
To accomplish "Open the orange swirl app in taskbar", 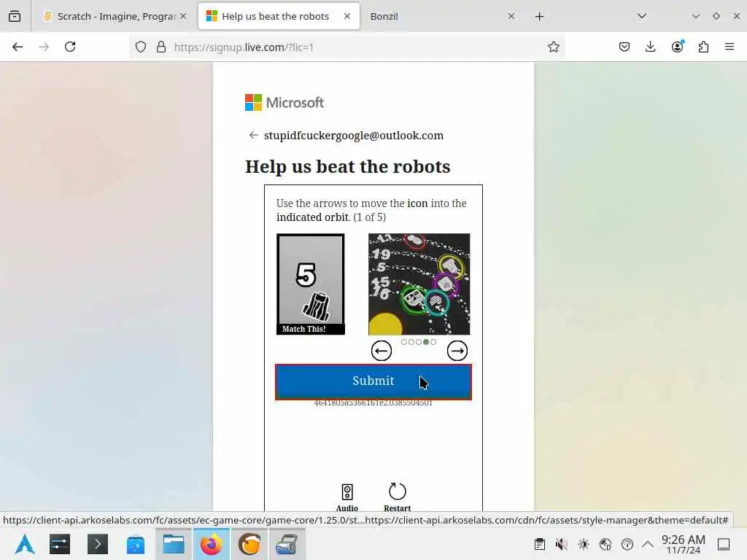I will [249, 544].
